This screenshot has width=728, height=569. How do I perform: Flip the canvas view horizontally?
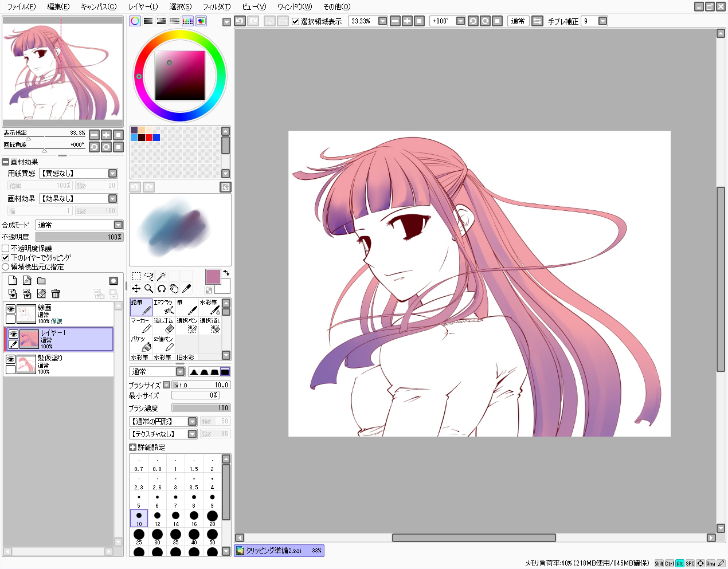coord(537,21)
